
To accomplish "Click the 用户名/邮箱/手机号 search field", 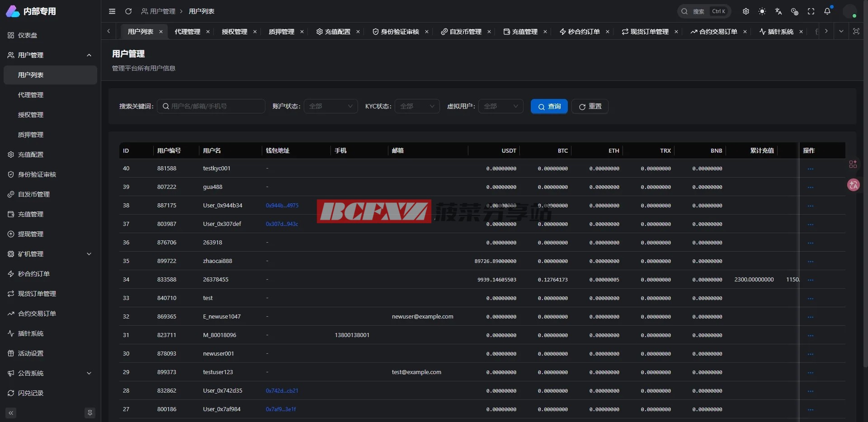I will pyautogui.click(x=211, y=106).
